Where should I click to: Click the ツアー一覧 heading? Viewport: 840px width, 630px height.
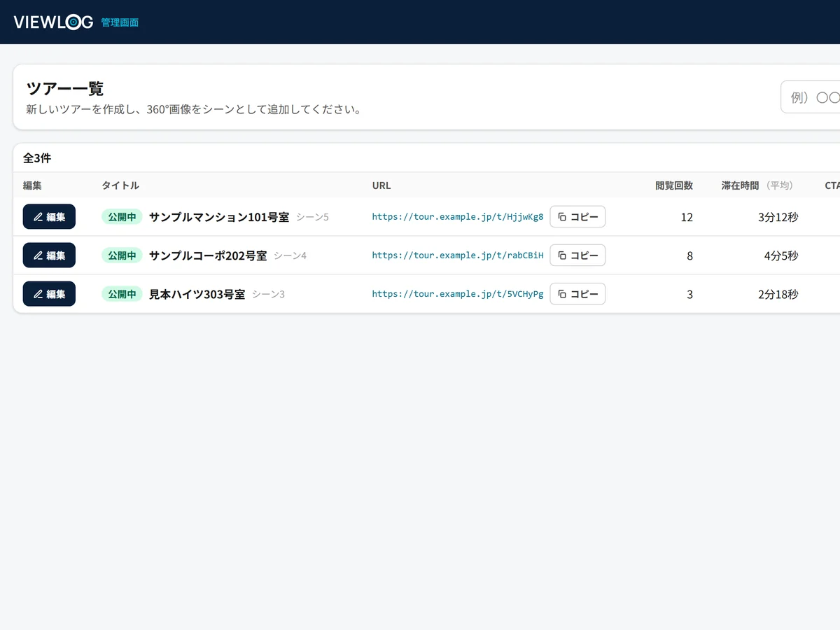64,88
